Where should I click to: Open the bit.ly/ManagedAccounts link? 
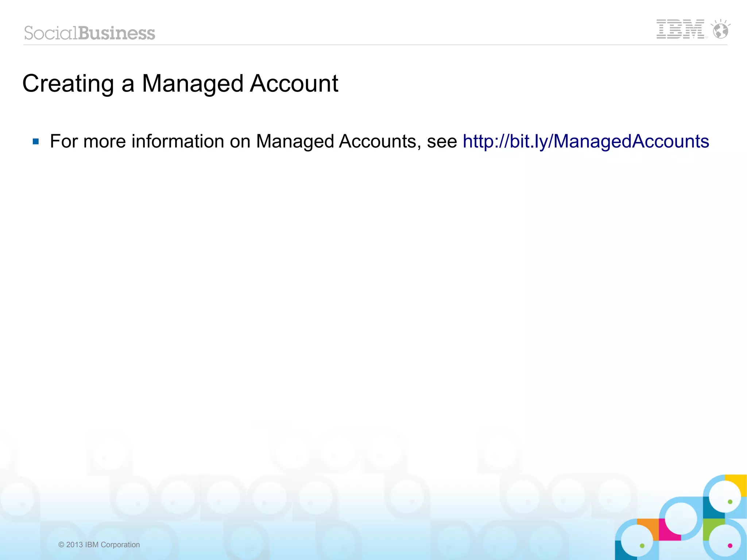pyautogui.click(x=586, y=142)
